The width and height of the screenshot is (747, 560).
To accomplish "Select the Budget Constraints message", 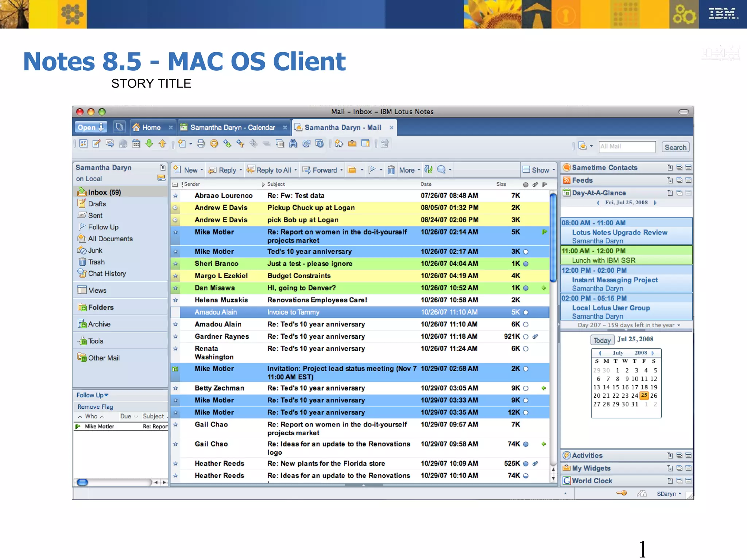I will [360, 276].
